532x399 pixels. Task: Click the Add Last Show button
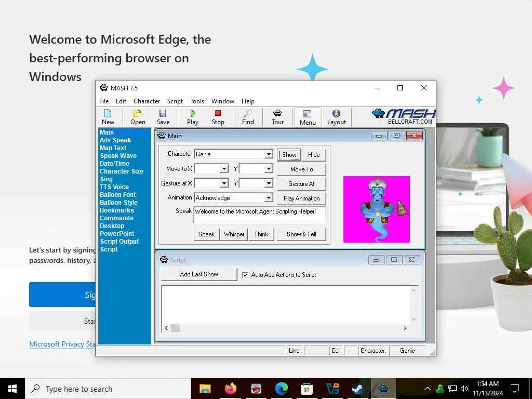click(x=199, y=274)
